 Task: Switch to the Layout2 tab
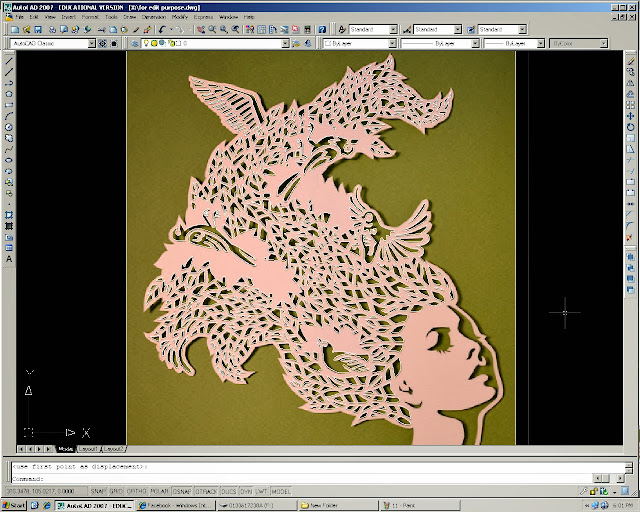point(113,449)
